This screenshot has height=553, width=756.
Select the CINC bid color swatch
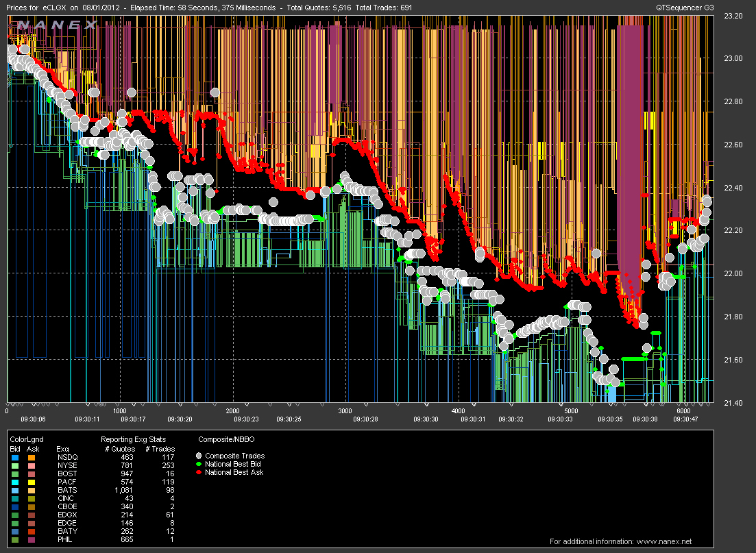click(x=15, y=498)
